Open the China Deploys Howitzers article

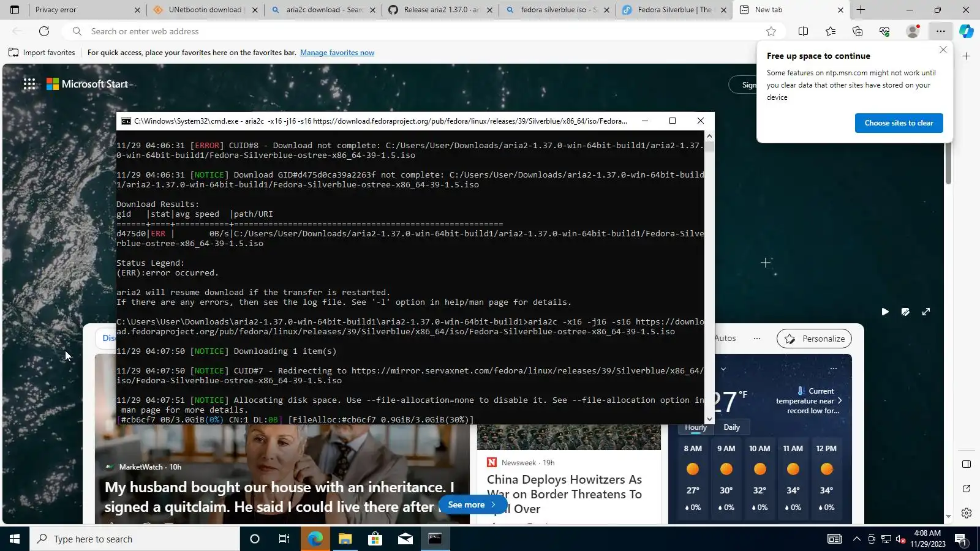click(x=564, y=494)
